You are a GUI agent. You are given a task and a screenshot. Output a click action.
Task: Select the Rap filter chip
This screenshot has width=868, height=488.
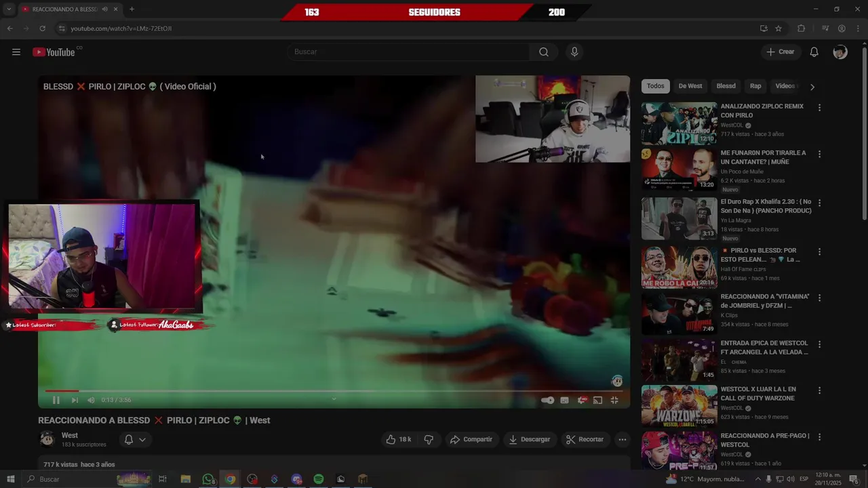point(755,86)
